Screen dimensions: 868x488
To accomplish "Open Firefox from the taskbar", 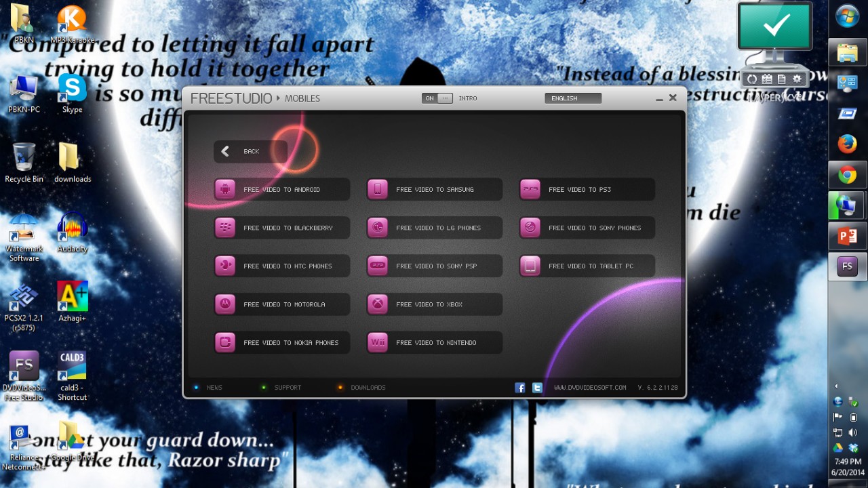I will [x=847, y=144].
